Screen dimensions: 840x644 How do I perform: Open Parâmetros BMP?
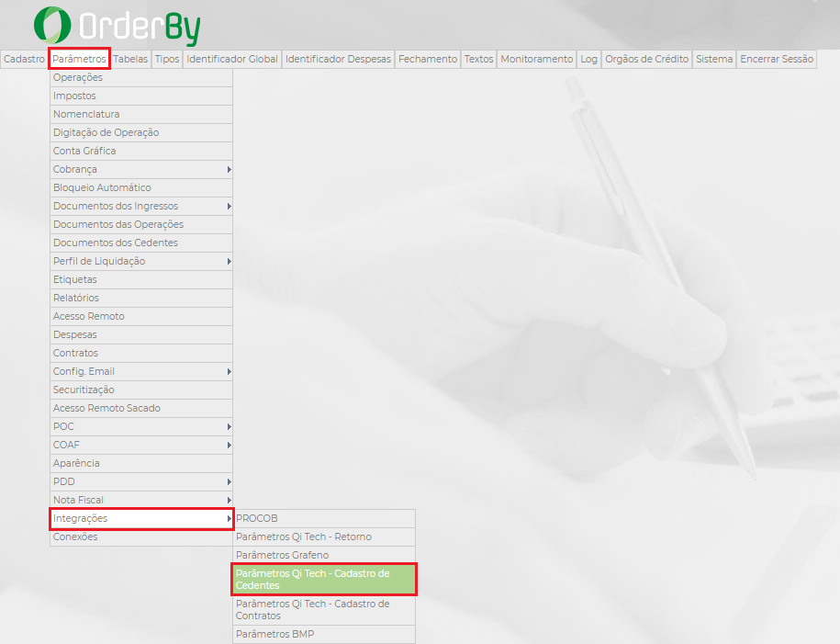323,634
